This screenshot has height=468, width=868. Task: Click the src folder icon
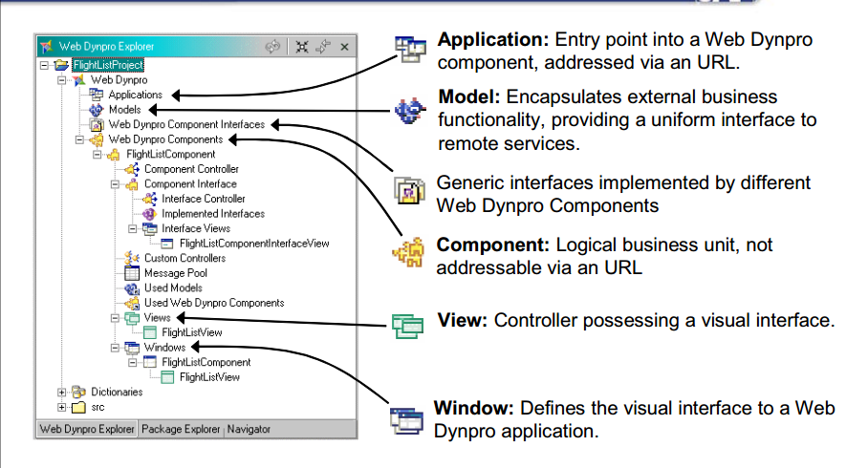[x=79, y=407]
